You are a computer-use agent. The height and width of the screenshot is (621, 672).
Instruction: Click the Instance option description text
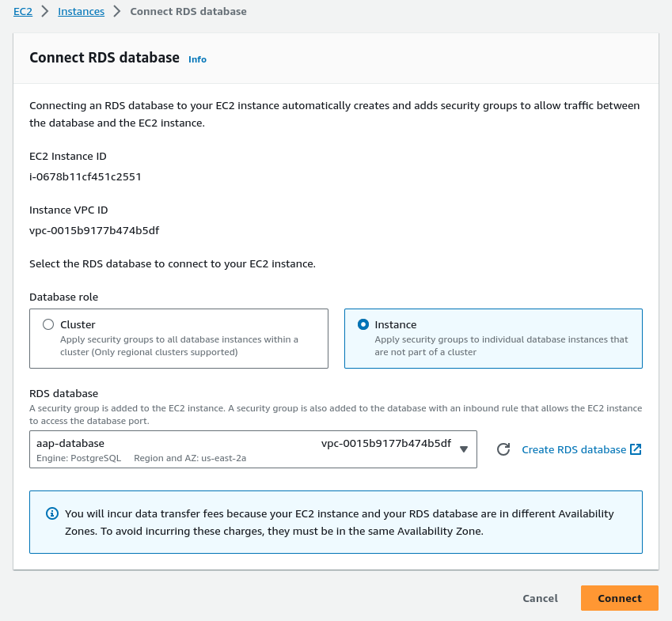[501, 346]
